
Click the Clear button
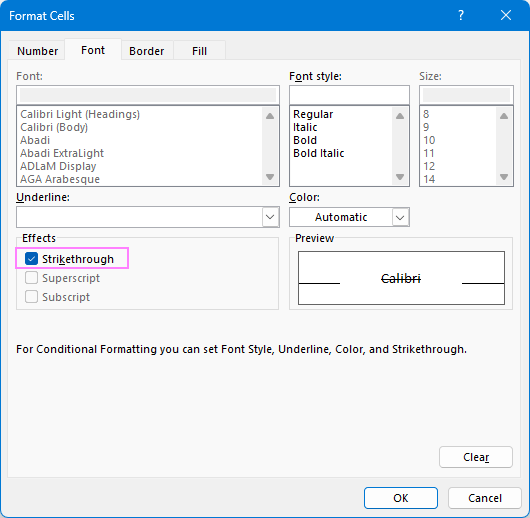coord(476,457)
